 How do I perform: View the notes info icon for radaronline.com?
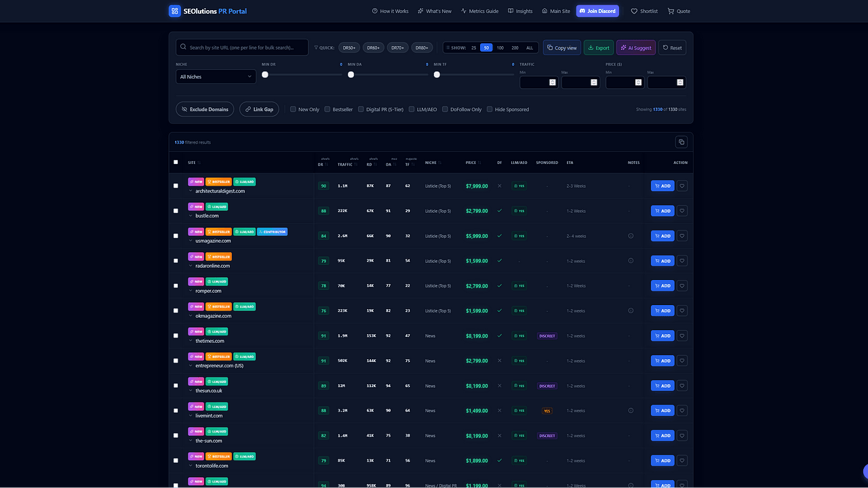click(631, 261)
